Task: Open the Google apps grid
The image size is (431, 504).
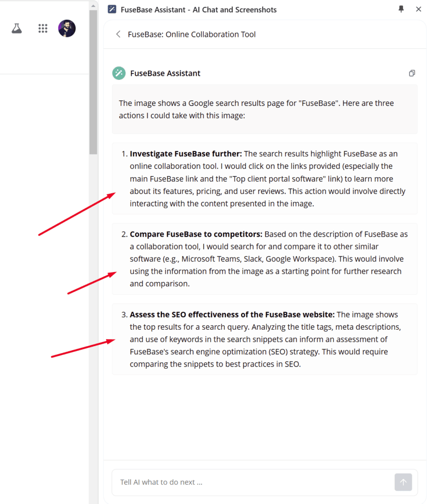Action: click(43, 29)
